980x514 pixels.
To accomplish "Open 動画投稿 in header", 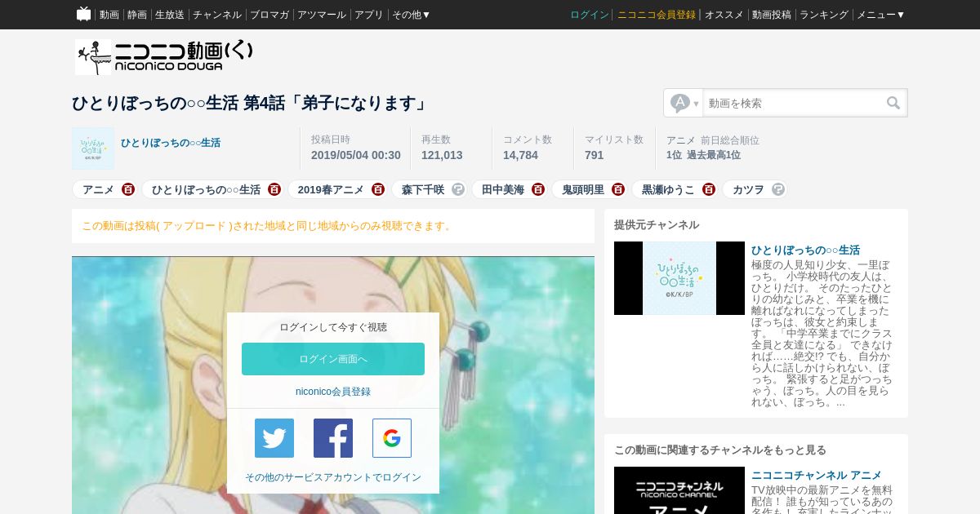I will tap(772, 15).
